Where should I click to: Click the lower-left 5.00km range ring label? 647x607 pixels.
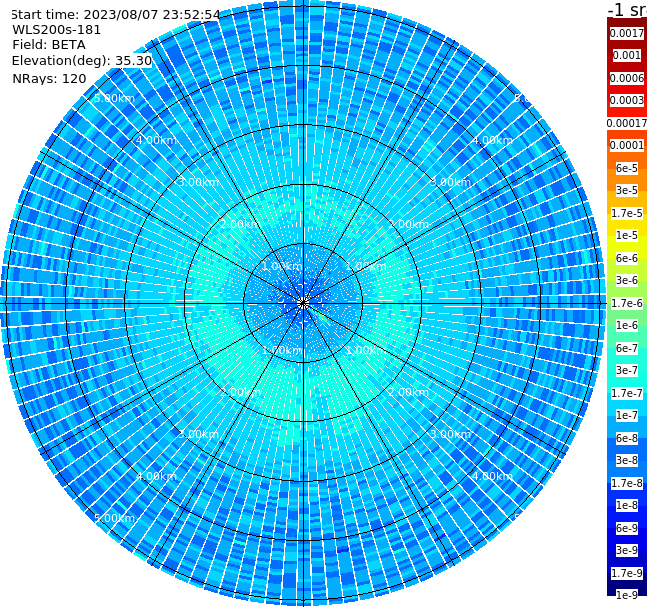[x=114, y=518]
